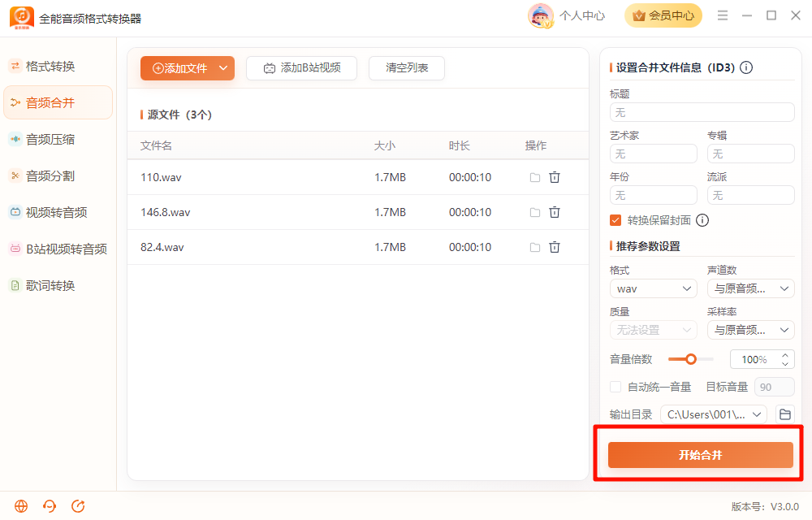Open customer support headset icon
The height and width of the screenshot is (520, 812).
click(50, 506)
